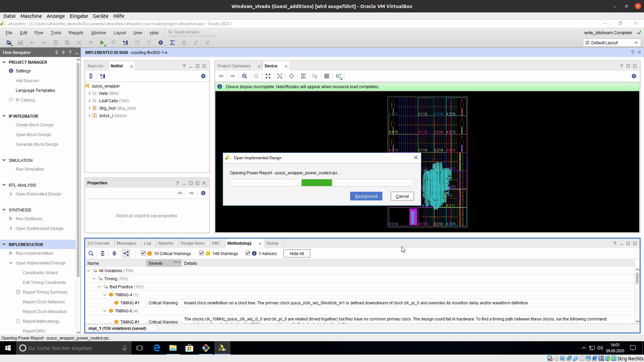This screenshot has height=362, width=644.
Task: Open Device view settings gear
Action: (x=634, y=76)
